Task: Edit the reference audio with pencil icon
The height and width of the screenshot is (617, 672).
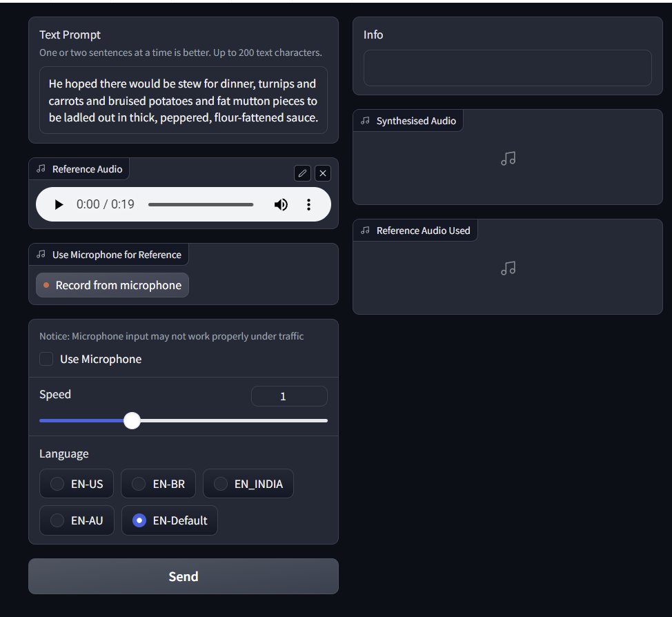Action: tap(302, 173)
